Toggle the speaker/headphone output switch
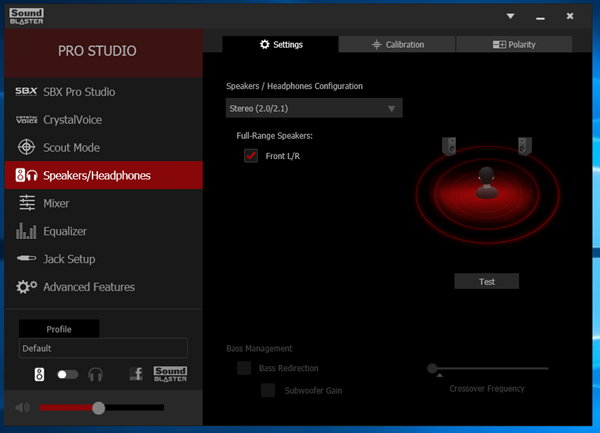Screen dimensions: 600x433 point(67,374)
